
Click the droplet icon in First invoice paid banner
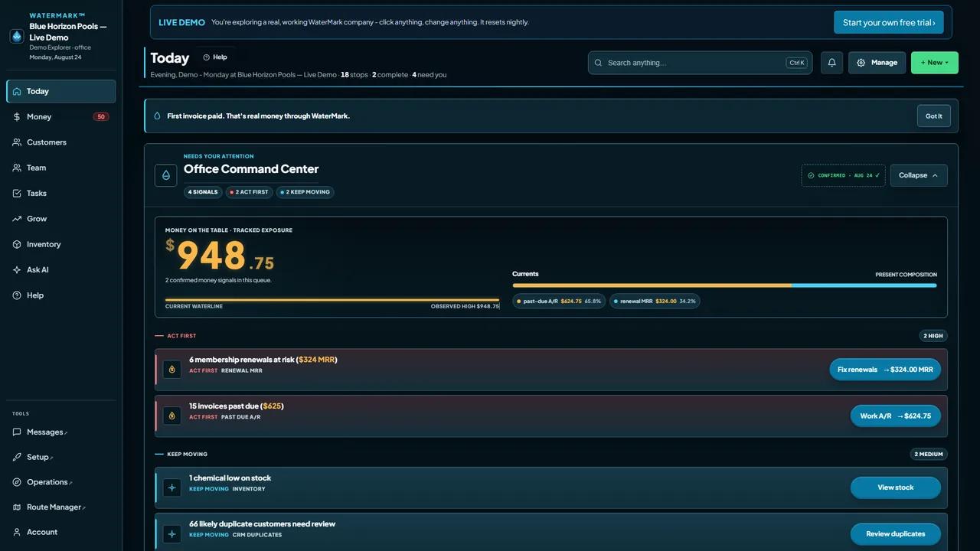coord(158,116)
